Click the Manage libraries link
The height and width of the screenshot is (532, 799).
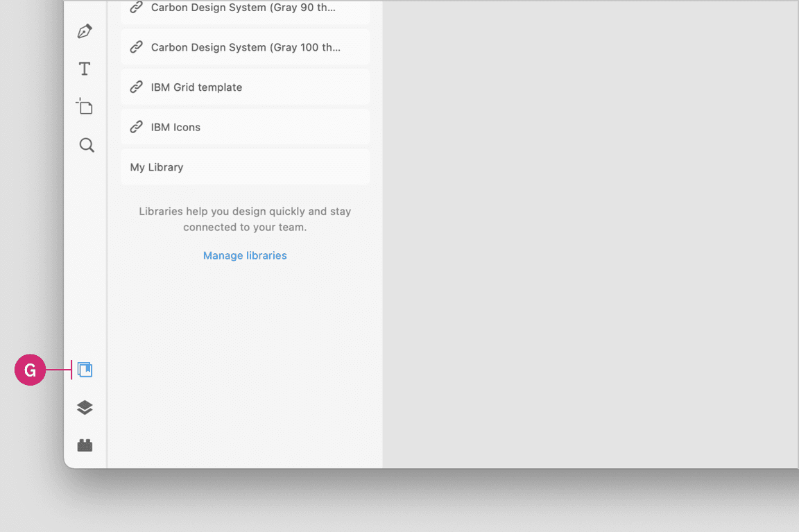pos(245,255)
